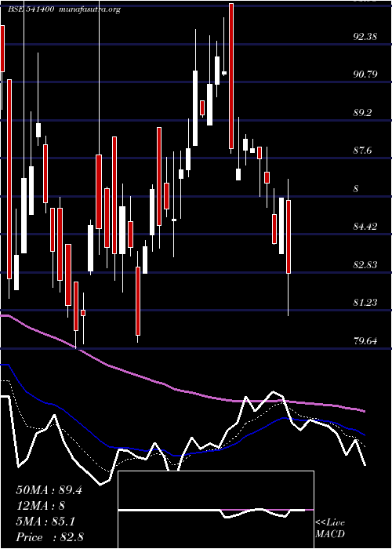Click the last red candlestick on the right
This screenshot has width=392, height=549.
coord(289,237)
